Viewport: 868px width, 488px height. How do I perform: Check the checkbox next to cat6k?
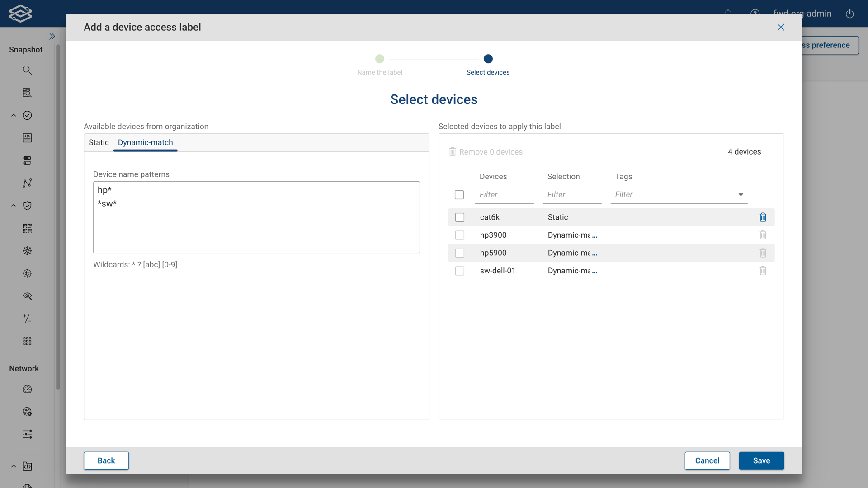[460, 217]
